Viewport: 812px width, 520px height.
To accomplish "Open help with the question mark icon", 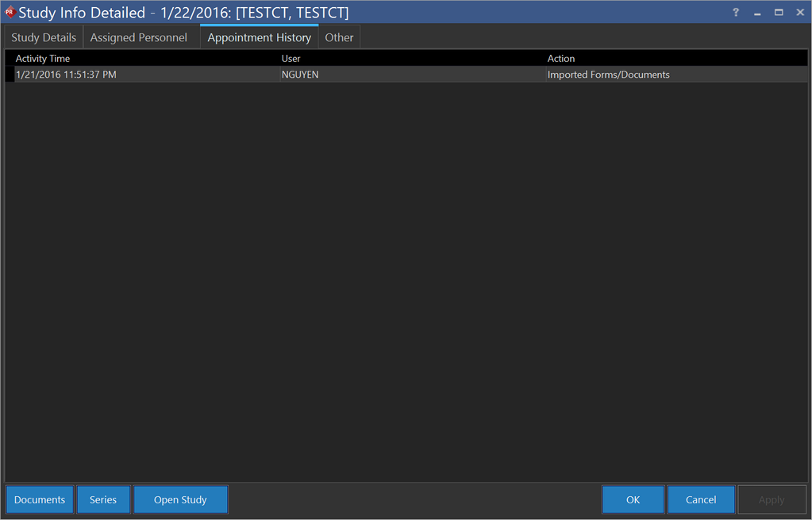I will tap(736, 13).
